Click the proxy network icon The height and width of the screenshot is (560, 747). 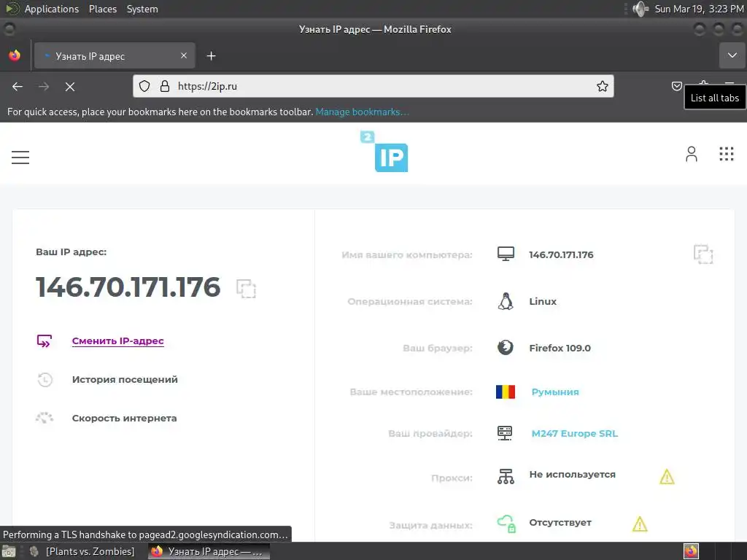click(506, 476)
